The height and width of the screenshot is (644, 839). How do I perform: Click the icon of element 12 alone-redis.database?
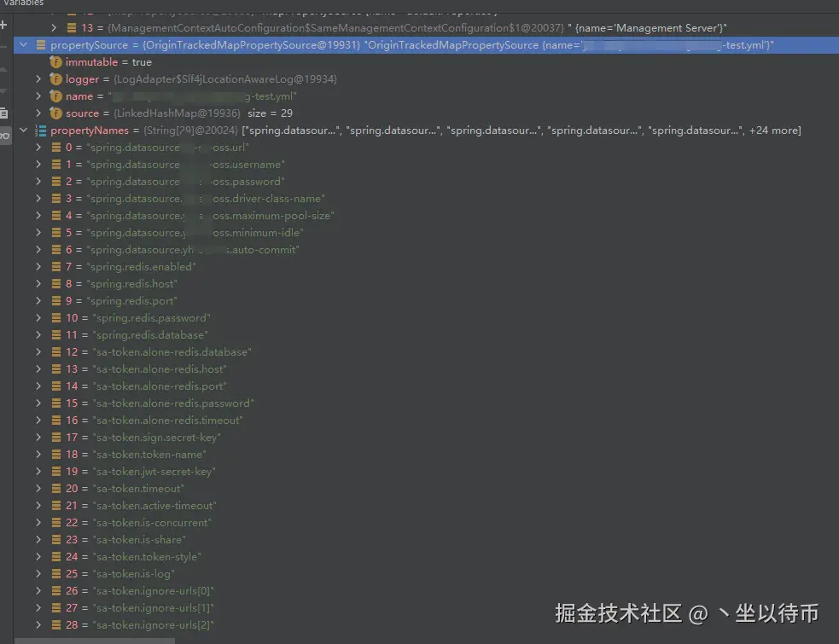(56, 352)
